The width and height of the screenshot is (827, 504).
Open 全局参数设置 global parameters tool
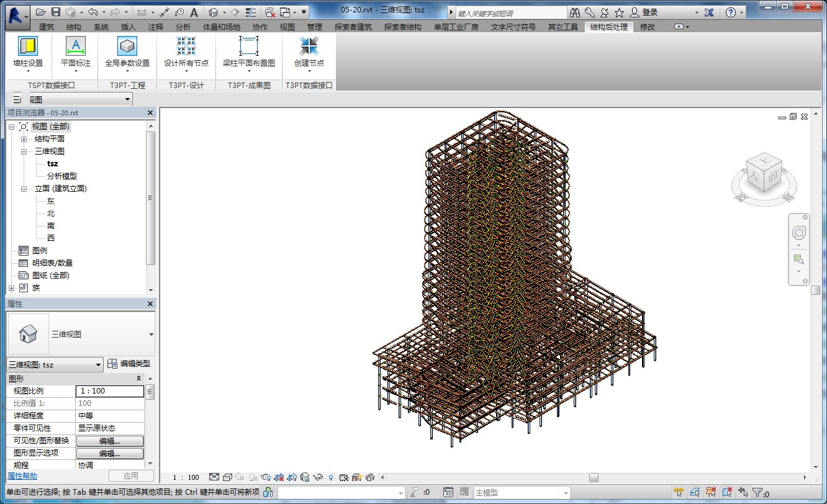coord(127,52)
